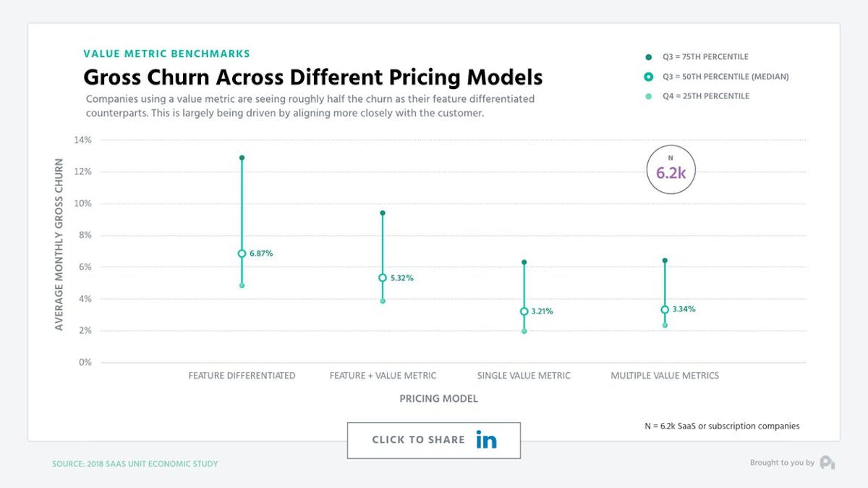Expand details for the Multiple Value Metrics column
This screenshot has width=868, height=488.
coord(665,375)
